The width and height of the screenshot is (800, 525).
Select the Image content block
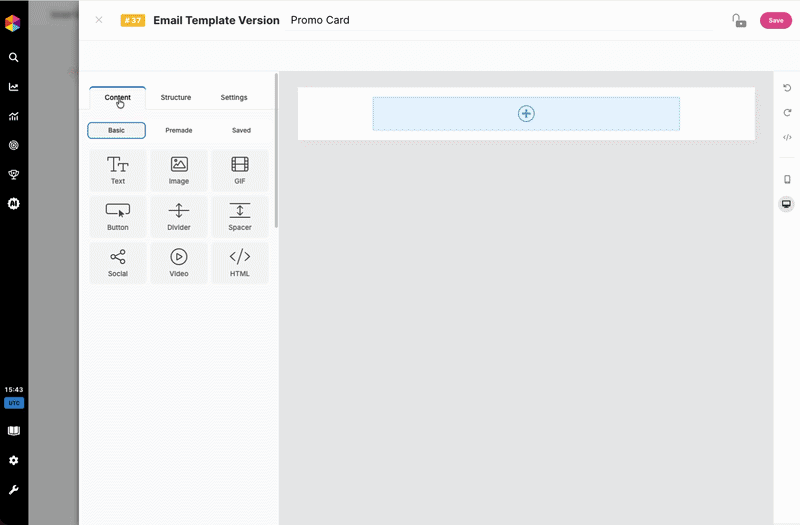[x=179, y=170]
